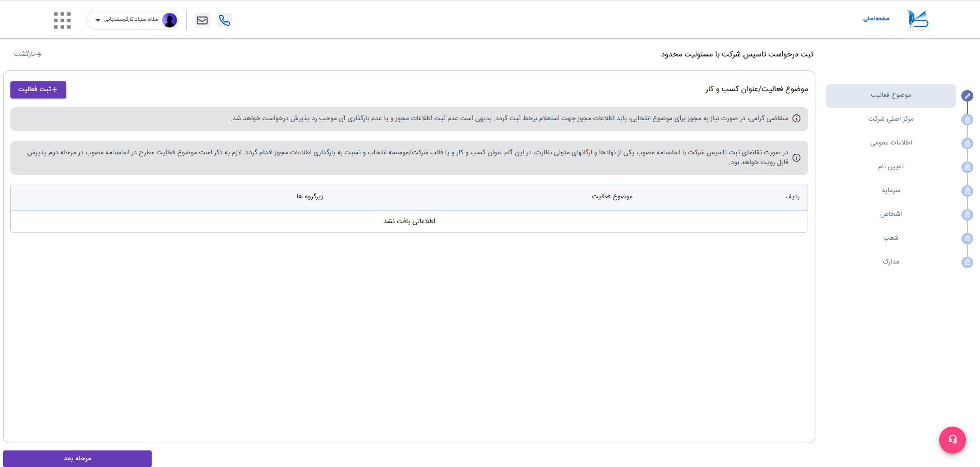Open the headset support chat button
This screenshot has height=467, width=980.
(953, 440)
